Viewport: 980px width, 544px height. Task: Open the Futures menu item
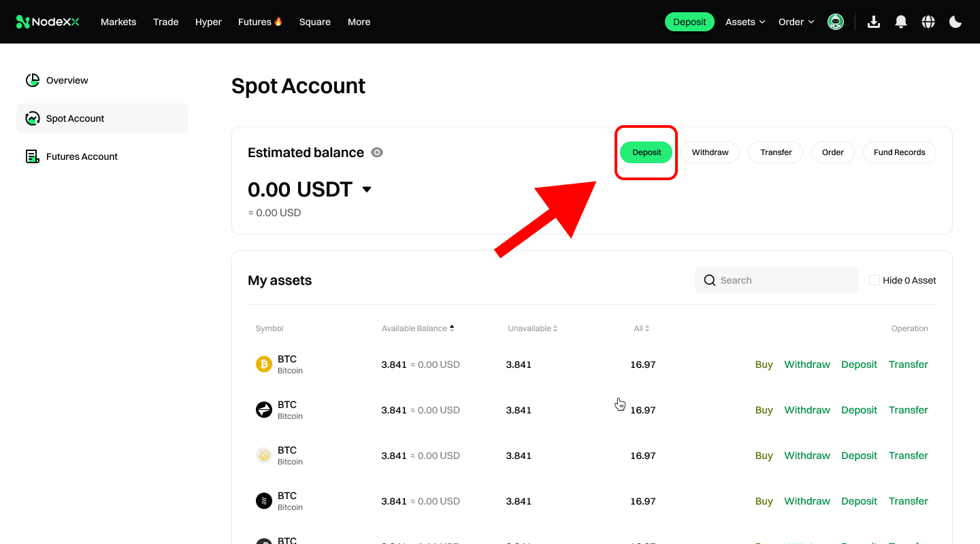(260, 22)
